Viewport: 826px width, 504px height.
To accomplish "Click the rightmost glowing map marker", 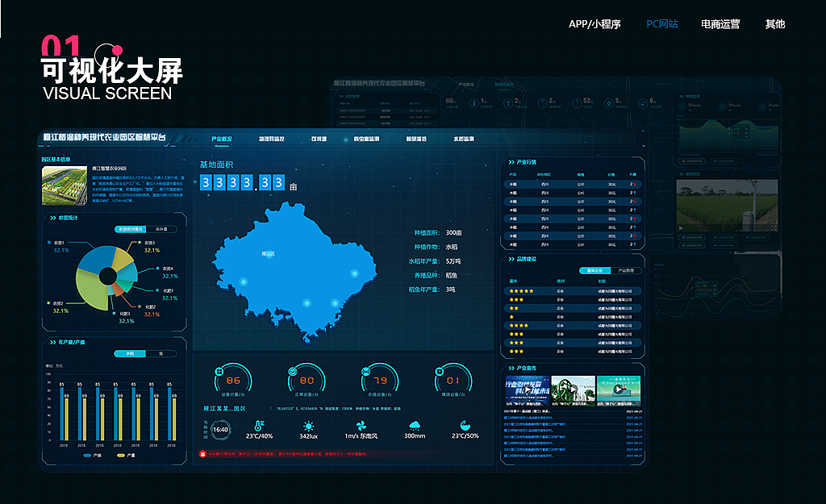I will point(355,273).
